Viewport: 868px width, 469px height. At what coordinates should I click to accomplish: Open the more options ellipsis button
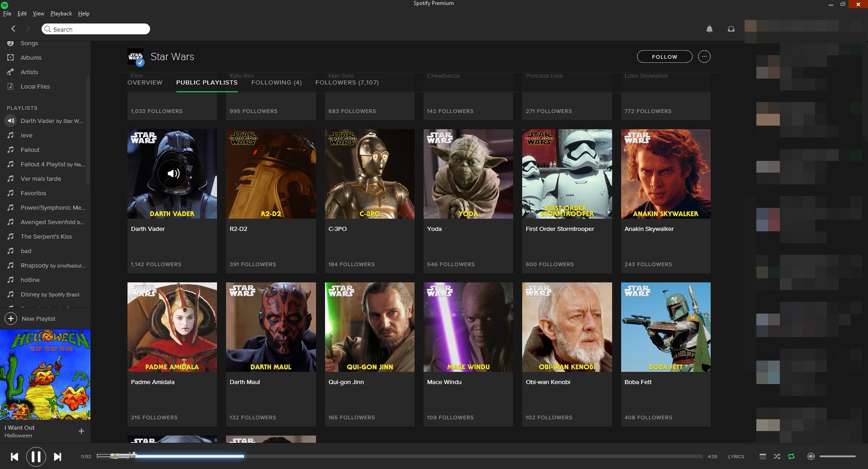704,56
